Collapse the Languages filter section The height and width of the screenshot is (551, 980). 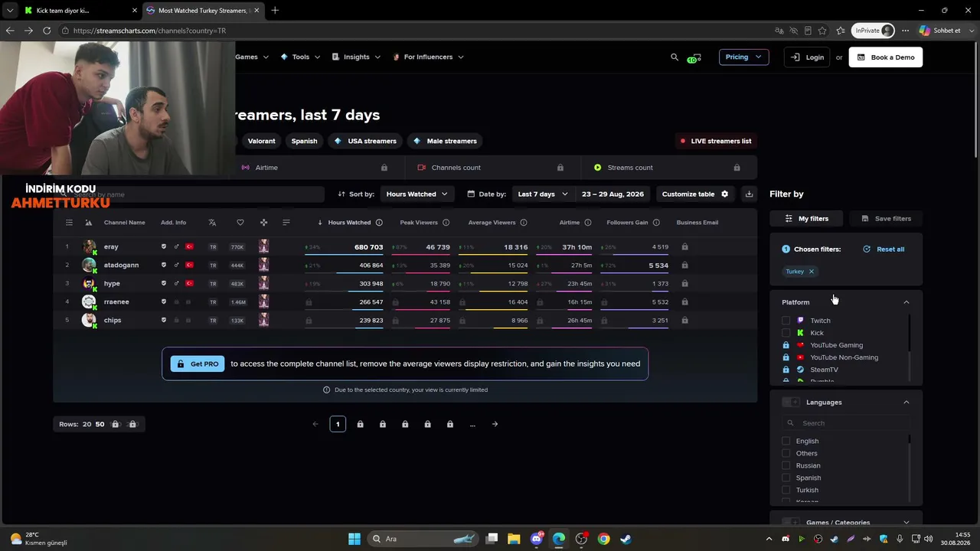pyautogui.click(x=906, y=403)
